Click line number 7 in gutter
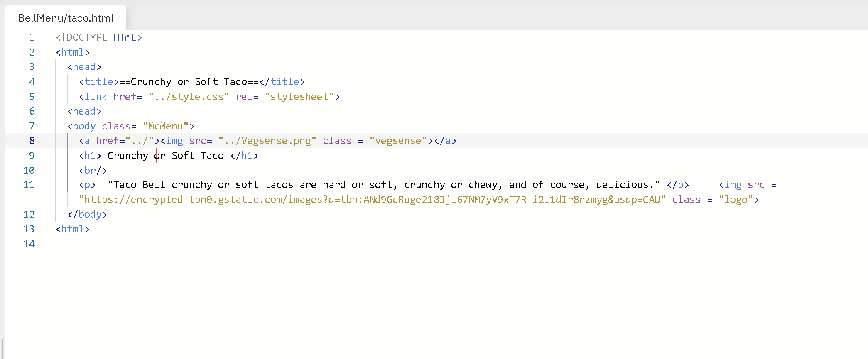Screen dimensions: 868x359 tap(32, 126)
